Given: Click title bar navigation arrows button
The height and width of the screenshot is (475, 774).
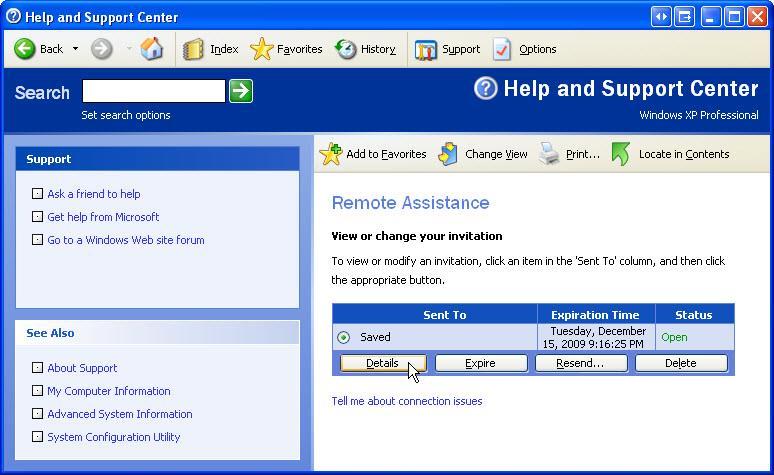Looking at the screenshot, I should point(661,17).
